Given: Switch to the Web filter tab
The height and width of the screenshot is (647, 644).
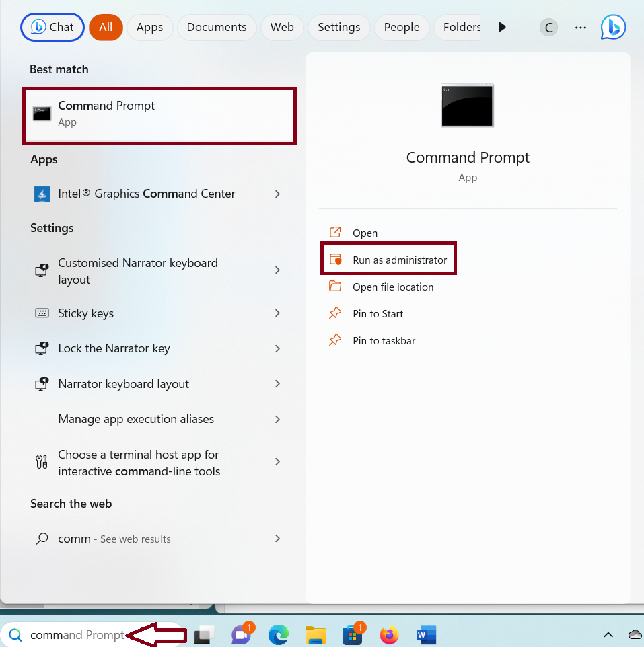Looking at the screenshot, I should point(282,27).
